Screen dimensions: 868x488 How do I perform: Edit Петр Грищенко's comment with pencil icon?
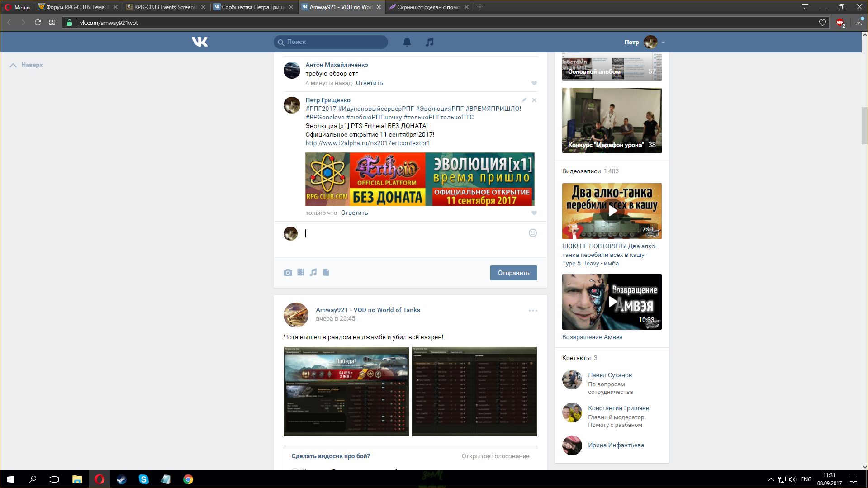524,100
